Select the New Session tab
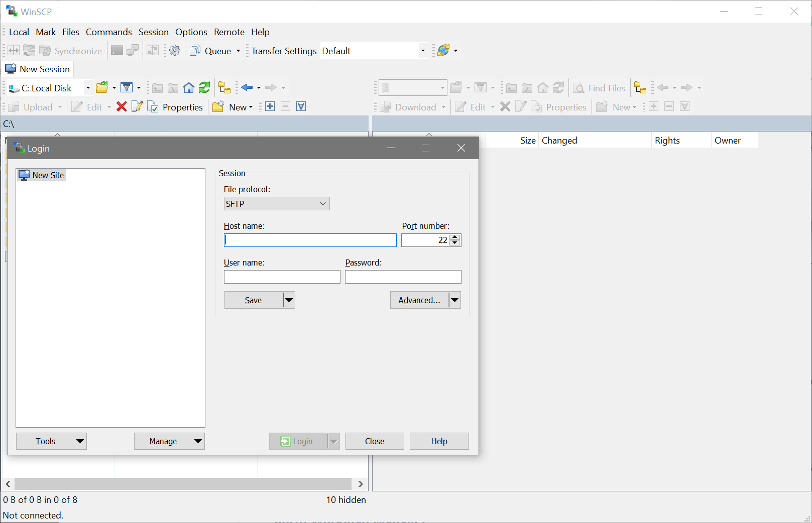 [x=38, y=69]
